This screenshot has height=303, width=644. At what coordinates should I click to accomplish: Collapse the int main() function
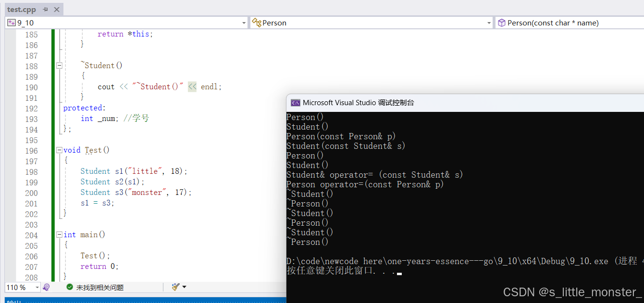[59, 235]
